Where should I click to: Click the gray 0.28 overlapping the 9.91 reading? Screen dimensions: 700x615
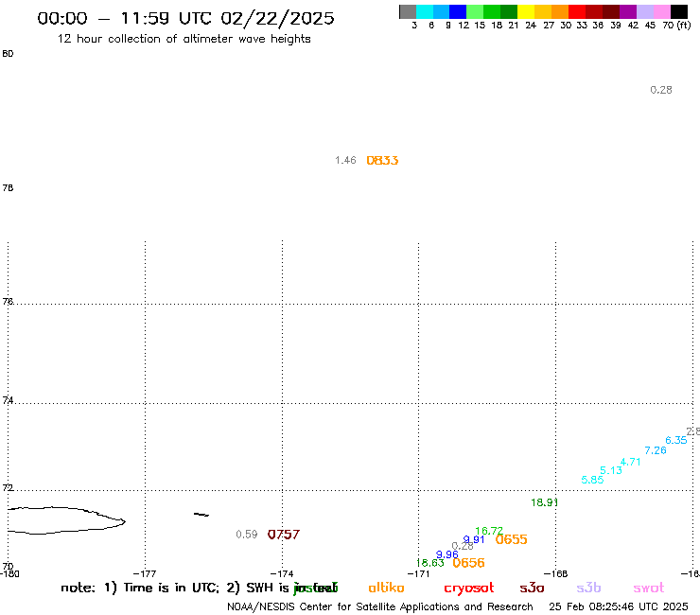point(463,546)
